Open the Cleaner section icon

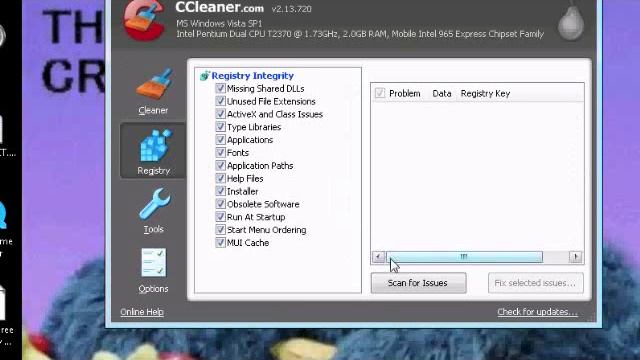coord(154,85)
